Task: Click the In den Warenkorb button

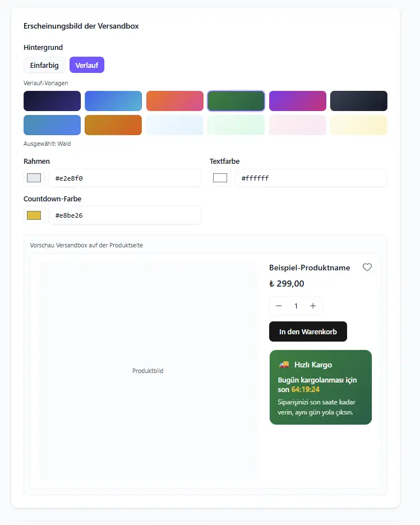Action: tap(308, 331)
